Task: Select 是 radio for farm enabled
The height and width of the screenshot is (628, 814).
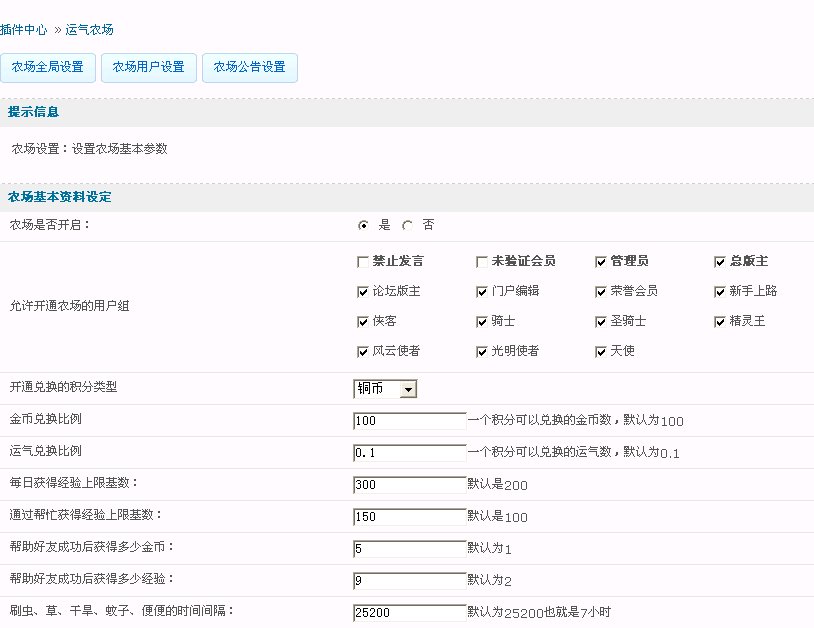Action: 363,226
